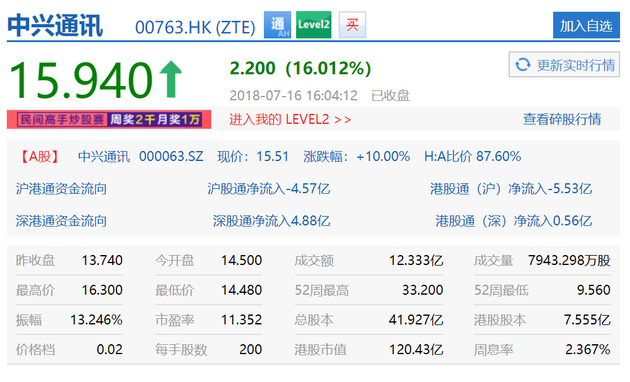Click 昨收盘 value 13.740
Image resolution: width=630 pixels, height=382 pixels.
pos(102,260)
